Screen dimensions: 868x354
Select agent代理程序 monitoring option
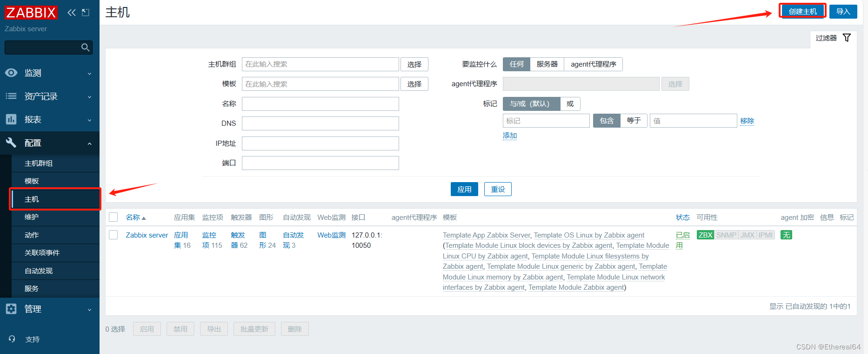[x=593, y=64]
